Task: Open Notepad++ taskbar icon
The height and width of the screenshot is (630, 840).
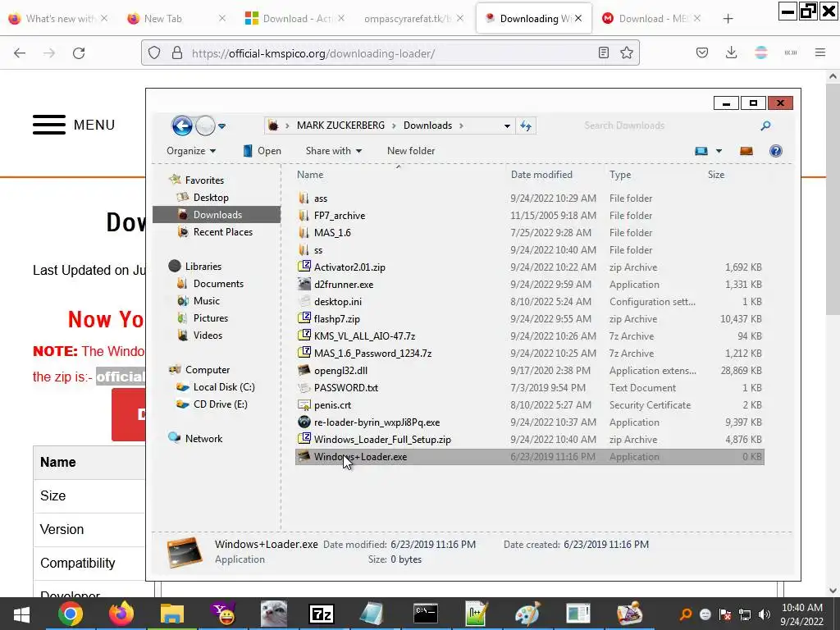Action: point(477,614)
